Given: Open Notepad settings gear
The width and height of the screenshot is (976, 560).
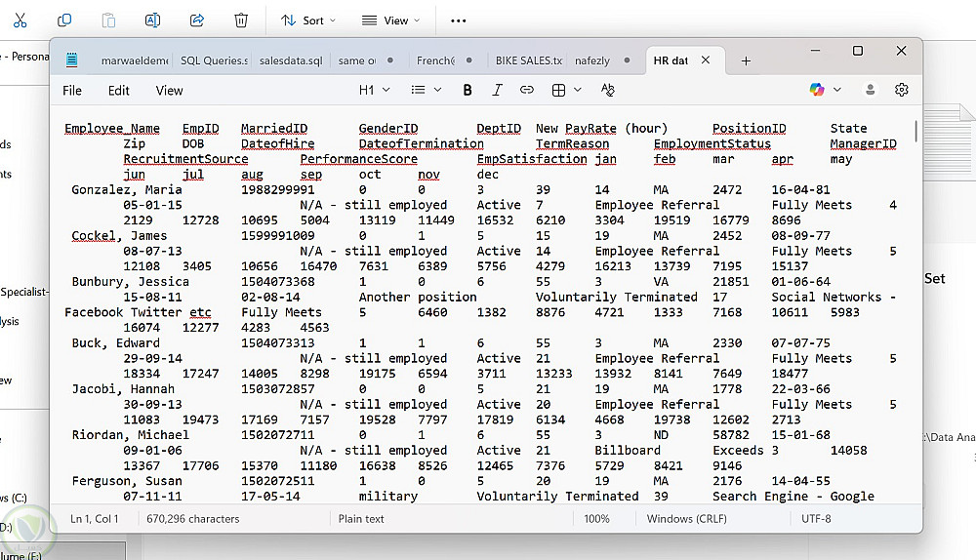Looking at the screenshot, I should click(901, 90).
